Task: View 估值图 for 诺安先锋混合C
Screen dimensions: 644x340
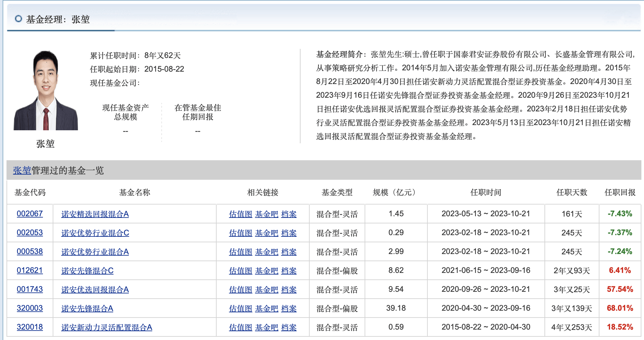Action: (x=241, y=271)
